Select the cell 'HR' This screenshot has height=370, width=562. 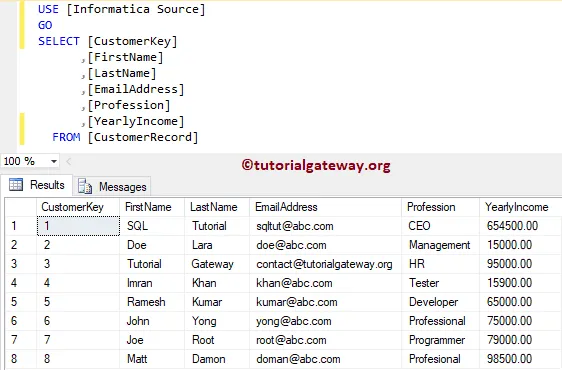coord(440,264)
